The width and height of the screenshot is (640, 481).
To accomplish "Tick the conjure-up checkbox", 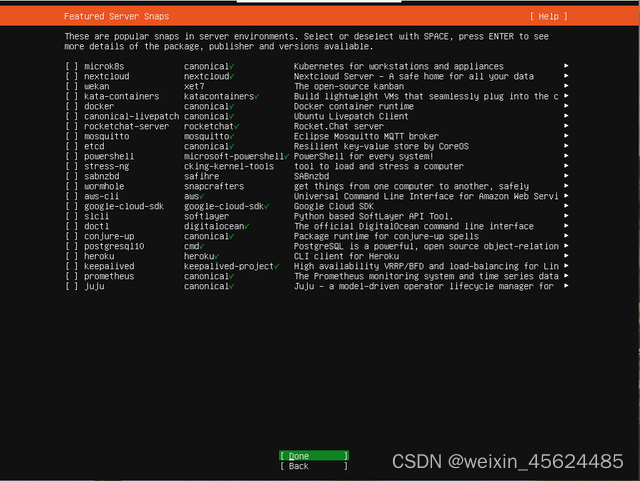I will coord(71,236).
